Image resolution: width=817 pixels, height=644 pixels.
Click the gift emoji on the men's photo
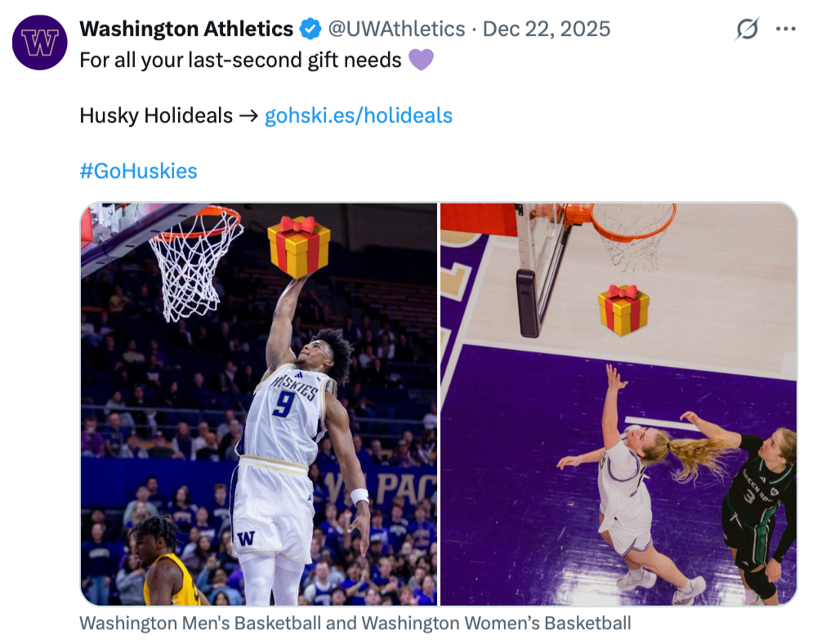pos(299,246)
